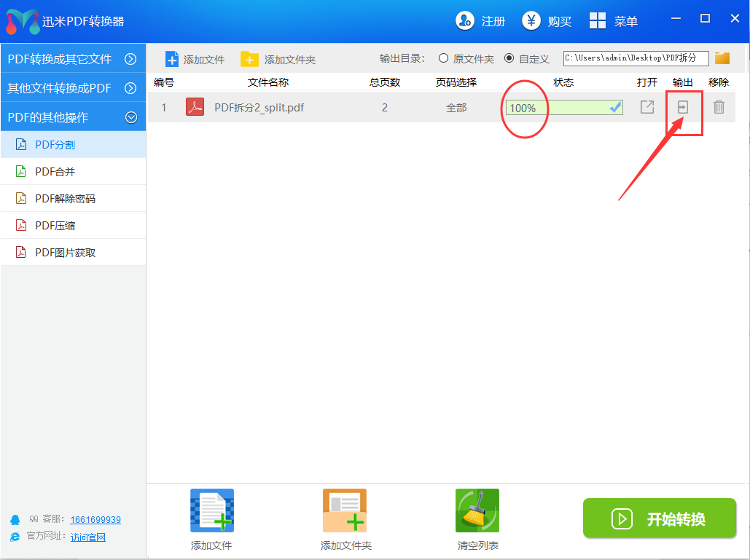Remove PDF拆分2_split.pdf with the trash icon
This screenshot has width=750, height=560.
(719, 108)
